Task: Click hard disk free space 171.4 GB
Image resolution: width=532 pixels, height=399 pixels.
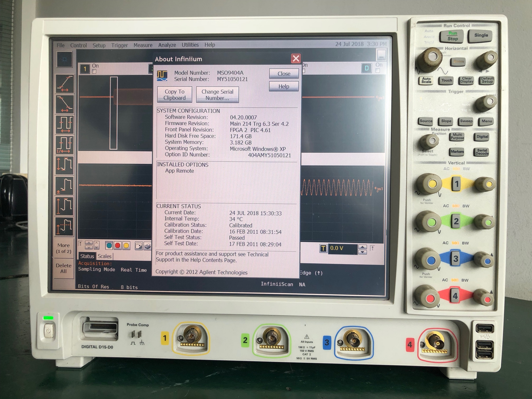Action: 241,136
